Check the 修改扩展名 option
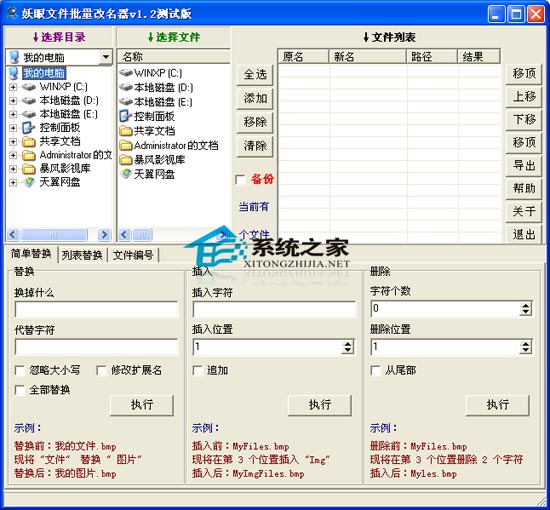550x510 pixels. click(x=102, y=370)
